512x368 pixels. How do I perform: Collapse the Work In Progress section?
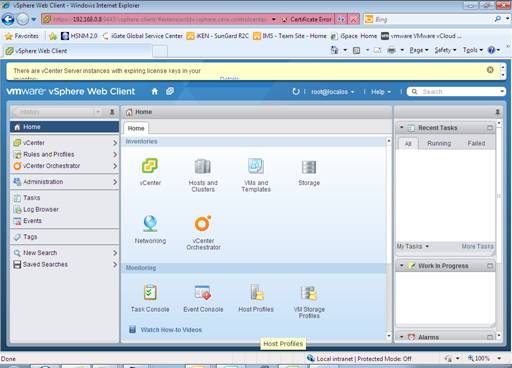(x=402, y=265)
